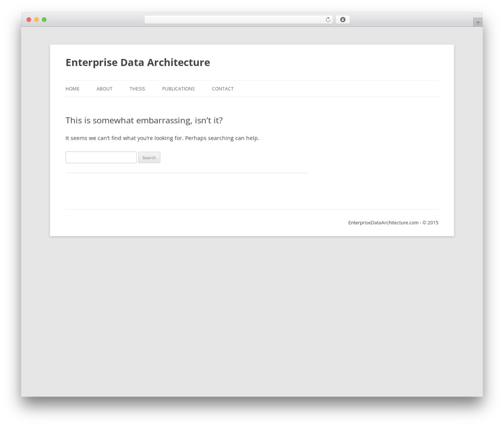
Task: Click the EnterpriseDataArchitecture.com footer text
Action: [393, 223]
